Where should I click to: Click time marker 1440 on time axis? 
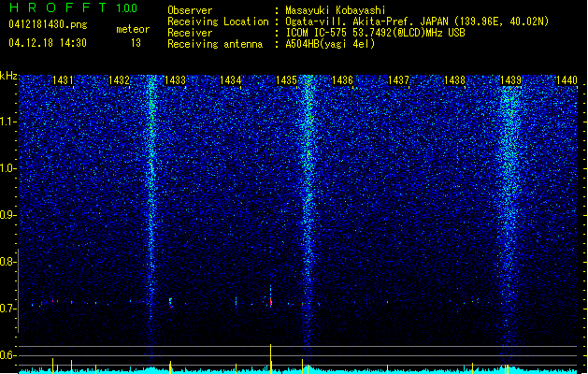[x=566, y=79]
